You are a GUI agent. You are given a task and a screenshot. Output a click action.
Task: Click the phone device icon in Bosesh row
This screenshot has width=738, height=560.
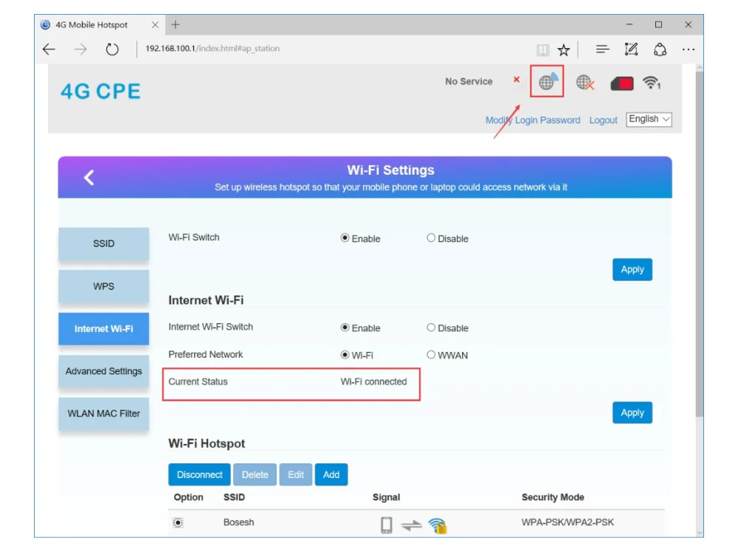coord(387,525)
